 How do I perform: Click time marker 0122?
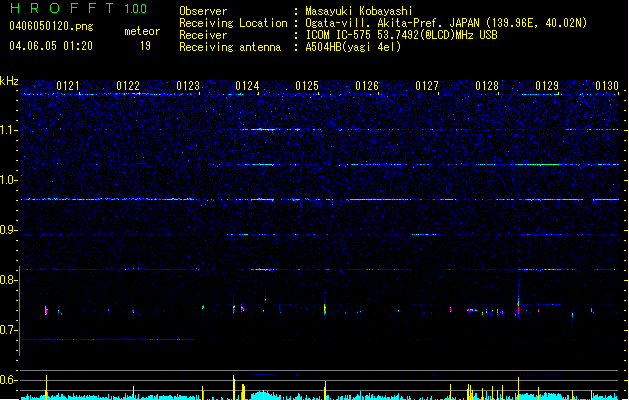click(128, 86)
